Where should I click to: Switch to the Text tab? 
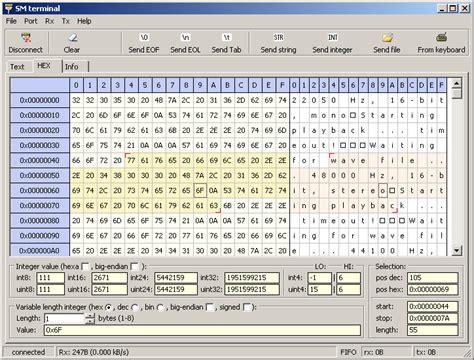tap(17, 67)
